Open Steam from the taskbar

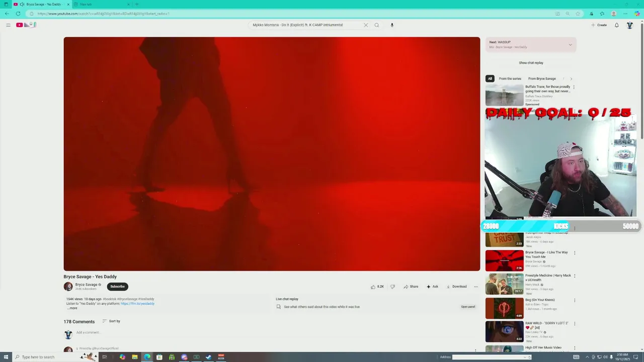click(208, 357)
